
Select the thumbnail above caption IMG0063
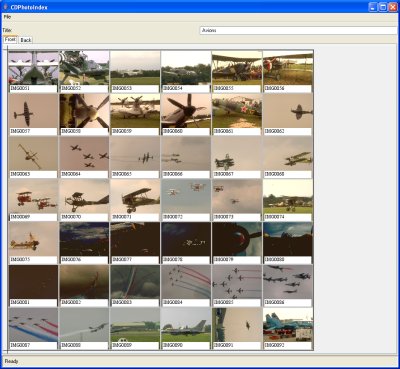34,154
